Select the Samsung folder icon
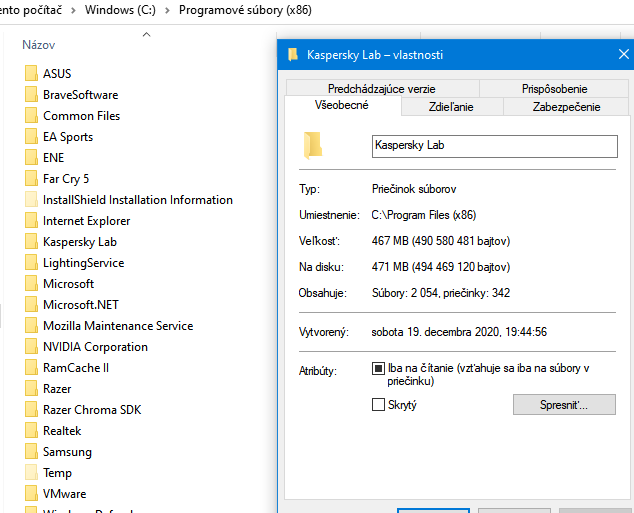 coord(31,452)
